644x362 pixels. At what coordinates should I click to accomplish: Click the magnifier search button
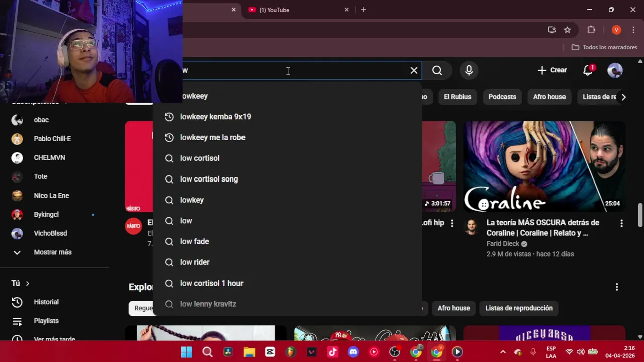click(437, 71)
